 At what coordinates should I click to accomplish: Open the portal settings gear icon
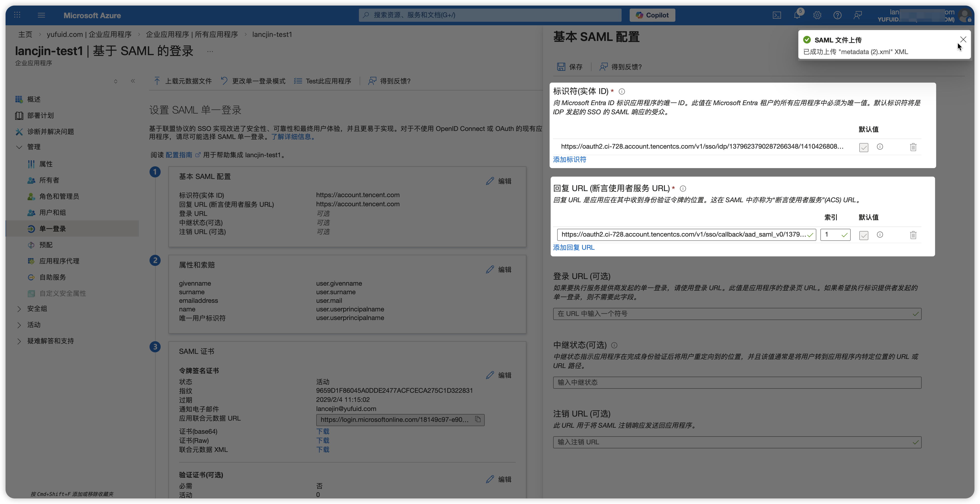tap(817, 15)
